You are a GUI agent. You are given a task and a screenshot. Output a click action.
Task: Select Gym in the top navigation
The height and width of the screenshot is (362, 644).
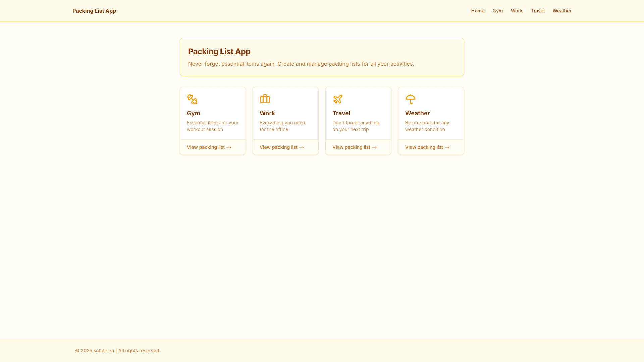pos(497,11)
